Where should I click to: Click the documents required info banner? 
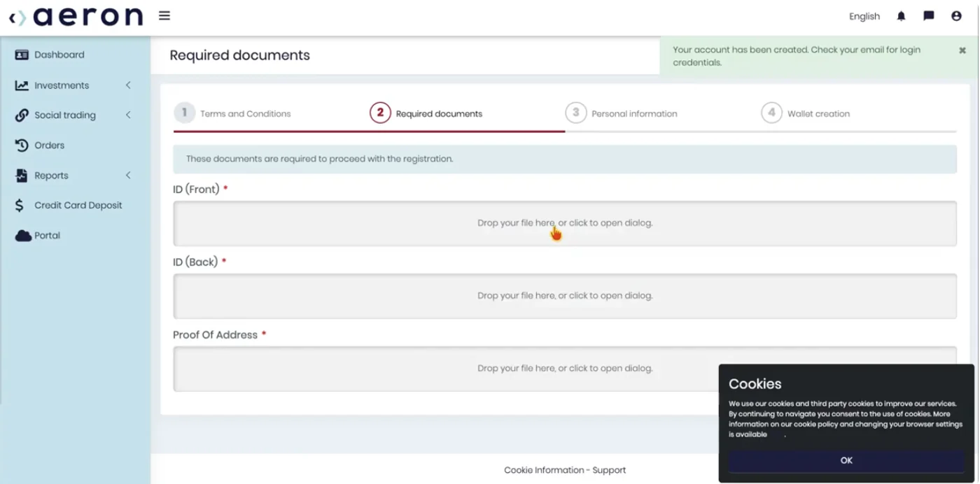coord(565,159)
